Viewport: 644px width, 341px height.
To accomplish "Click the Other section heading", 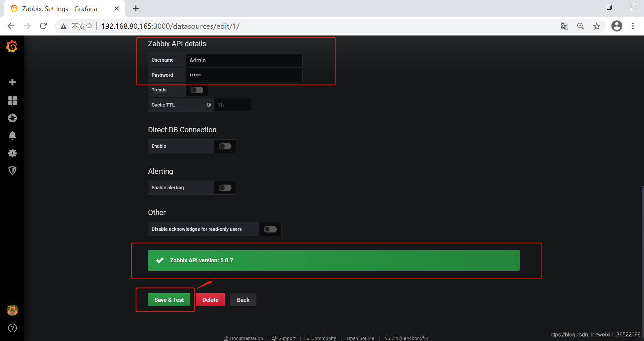I will coord(157,212).
